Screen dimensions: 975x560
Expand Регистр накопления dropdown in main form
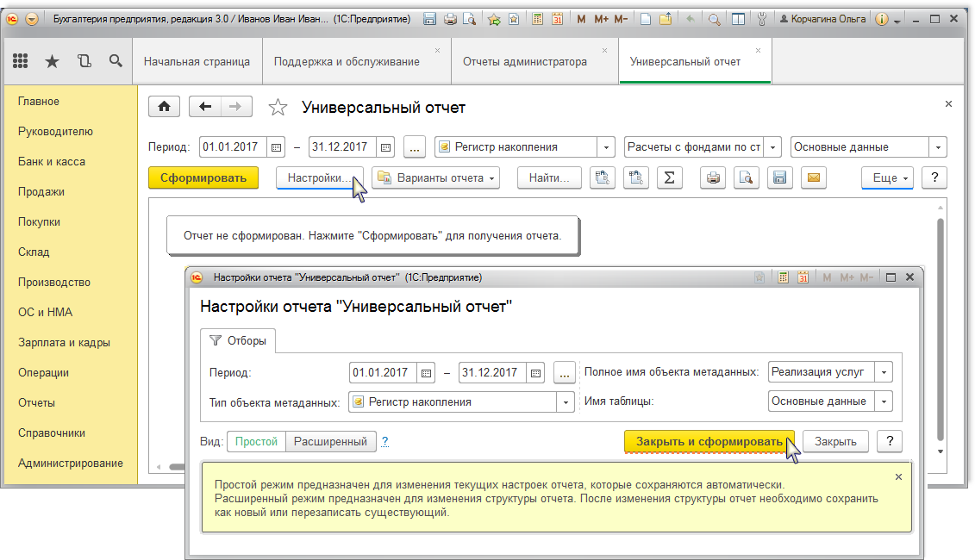point(606,147)
